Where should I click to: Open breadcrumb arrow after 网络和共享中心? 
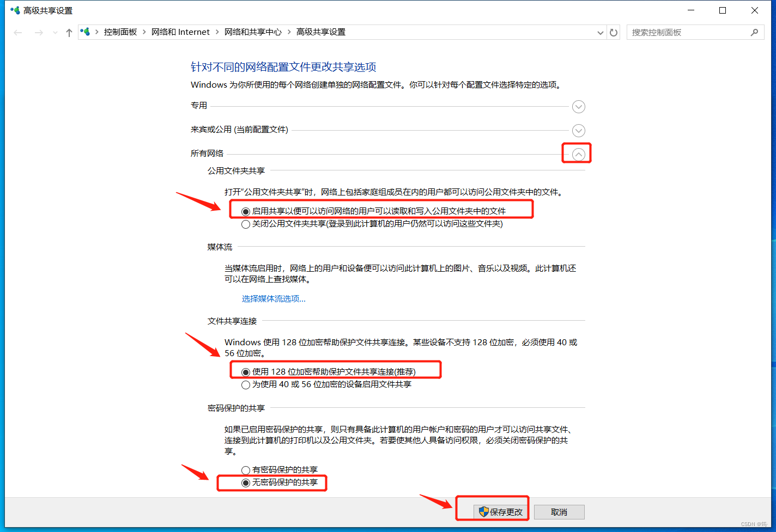pyautogui.click(x=289, y=32)
